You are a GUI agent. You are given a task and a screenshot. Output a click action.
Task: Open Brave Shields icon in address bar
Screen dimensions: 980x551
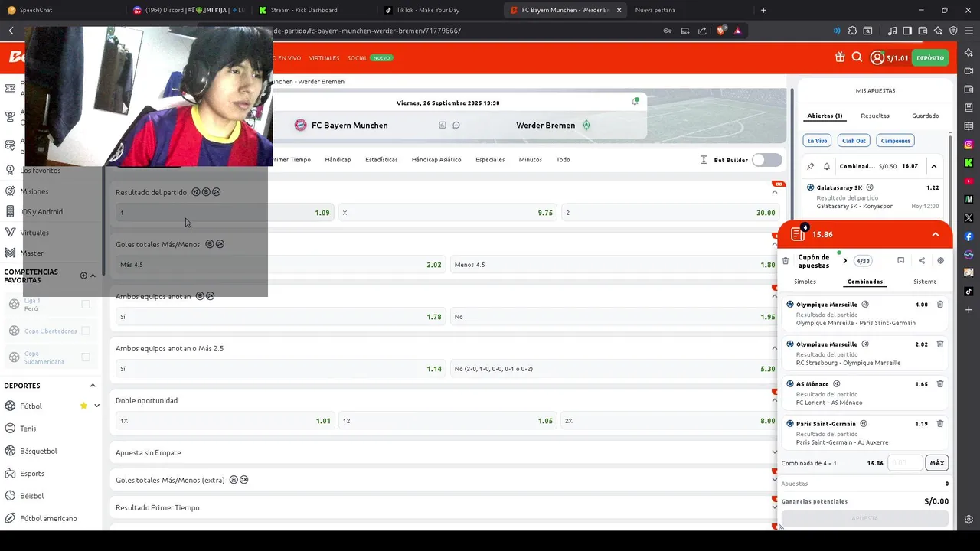(720, 31)
